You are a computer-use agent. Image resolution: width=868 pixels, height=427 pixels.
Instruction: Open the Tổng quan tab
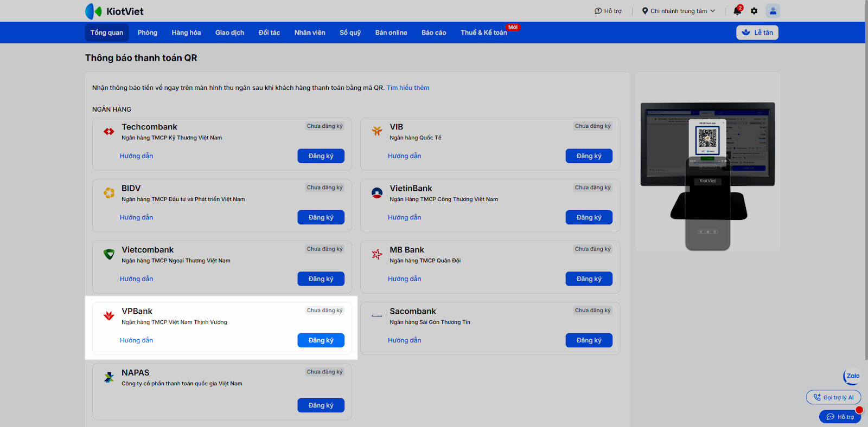(x=107, y=33)
